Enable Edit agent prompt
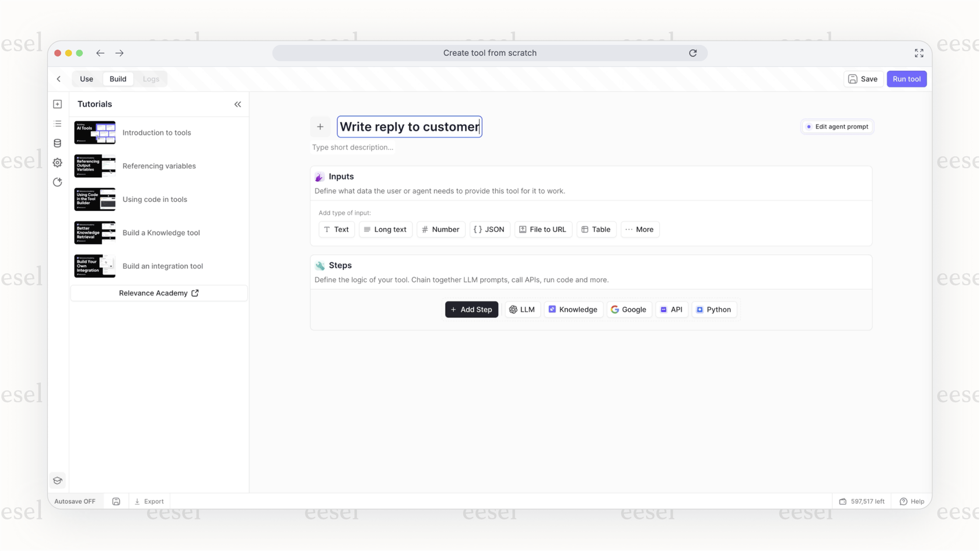The height and width of the screenshot is (551, 980). click(837, 127)
